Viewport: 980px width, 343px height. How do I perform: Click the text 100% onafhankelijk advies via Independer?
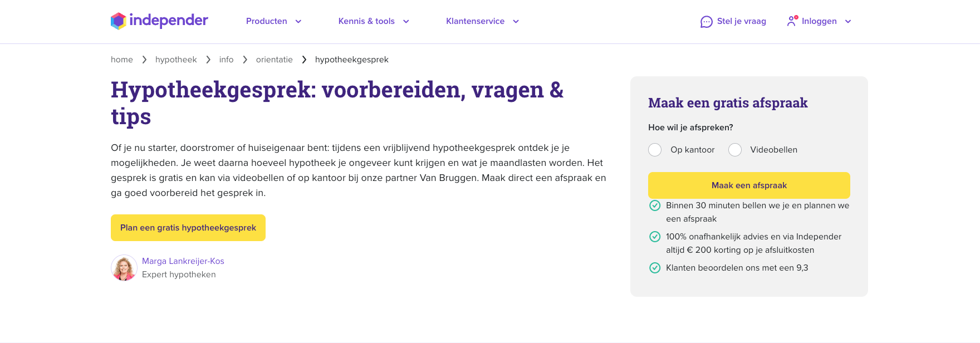754,243
